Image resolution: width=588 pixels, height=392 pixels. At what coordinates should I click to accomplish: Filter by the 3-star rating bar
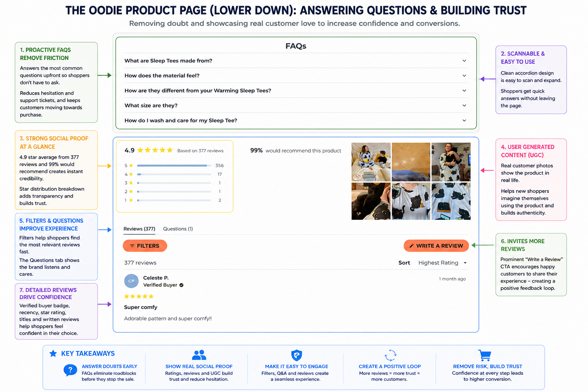(x=174, y=183)
